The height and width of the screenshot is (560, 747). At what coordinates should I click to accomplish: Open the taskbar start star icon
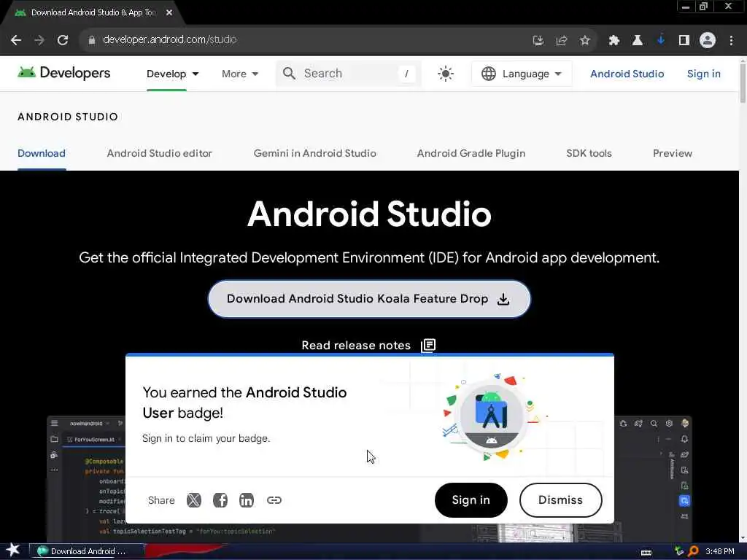click(x=13, y=550)
